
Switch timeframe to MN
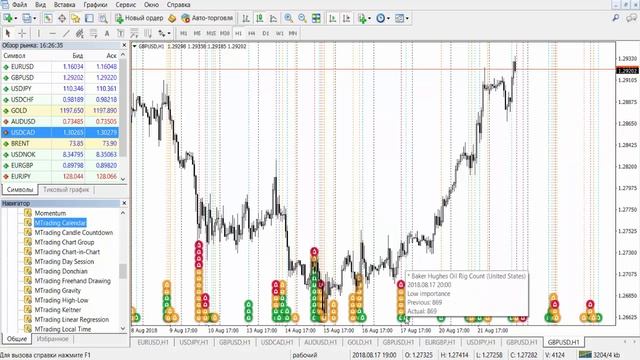(293, 33)
